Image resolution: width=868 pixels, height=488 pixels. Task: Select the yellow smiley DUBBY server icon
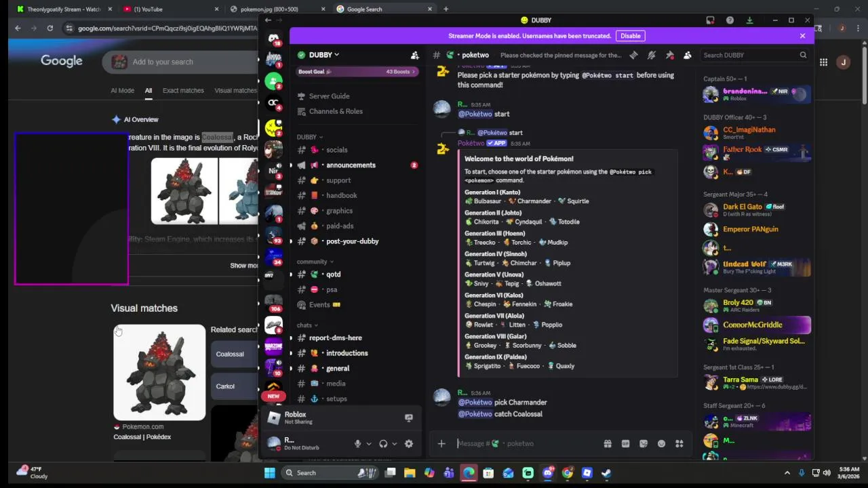(x=273, y=127)
